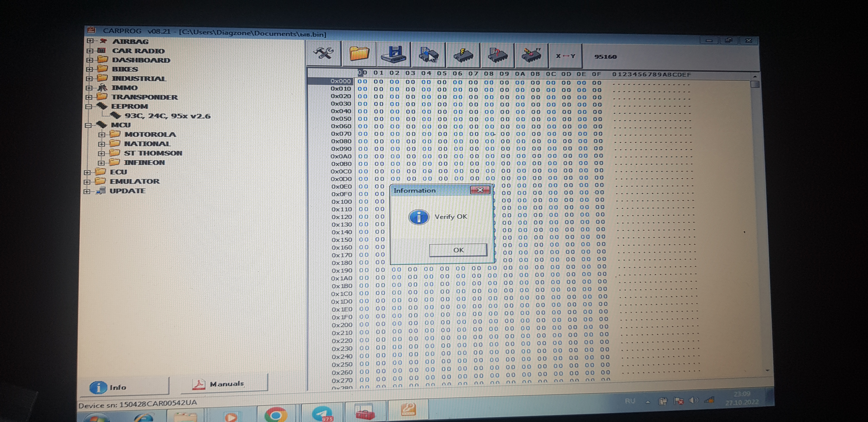Click the hex editor vertical scrollbar thumb
Viewport: 868px width, 422px height.
pos(755,84)
